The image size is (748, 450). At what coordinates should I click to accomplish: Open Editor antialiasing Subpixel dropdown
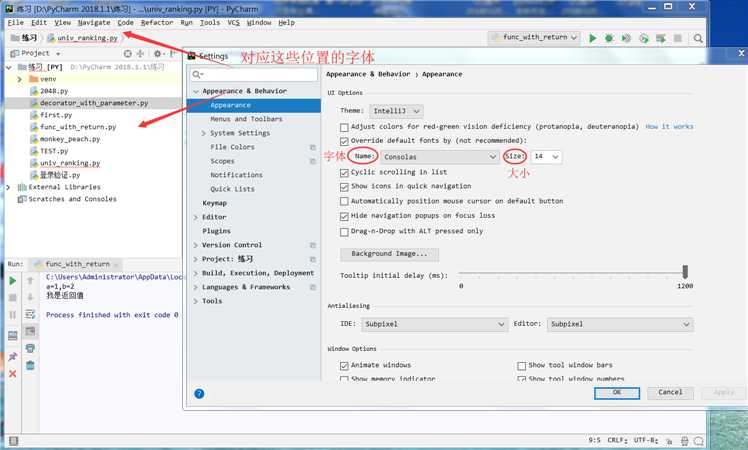[620, 324]
